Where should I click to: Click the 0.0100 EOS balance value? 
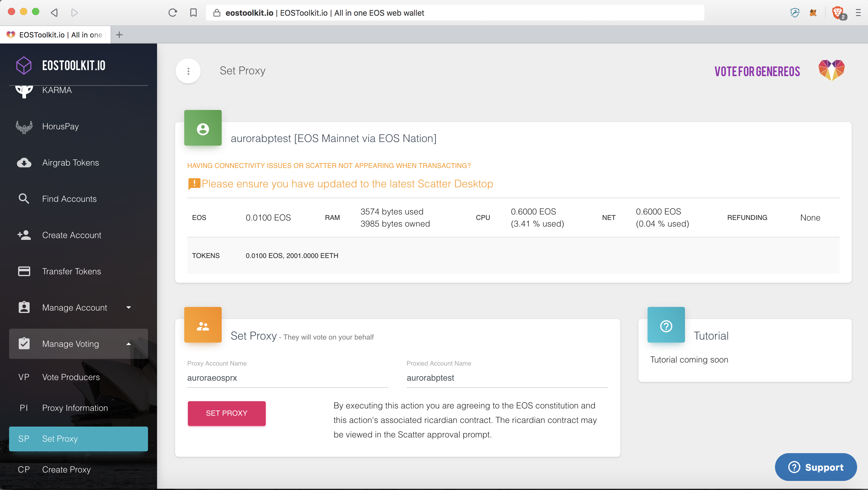268,218
